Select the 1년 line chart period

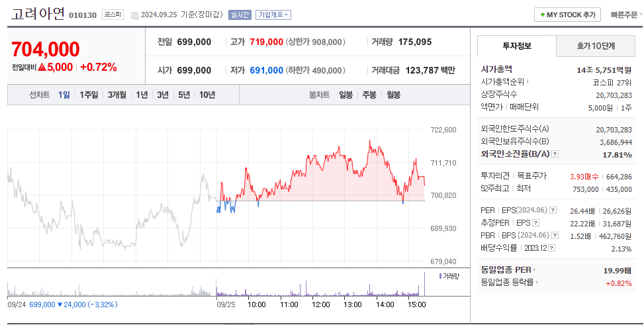[x=142, y=95]
